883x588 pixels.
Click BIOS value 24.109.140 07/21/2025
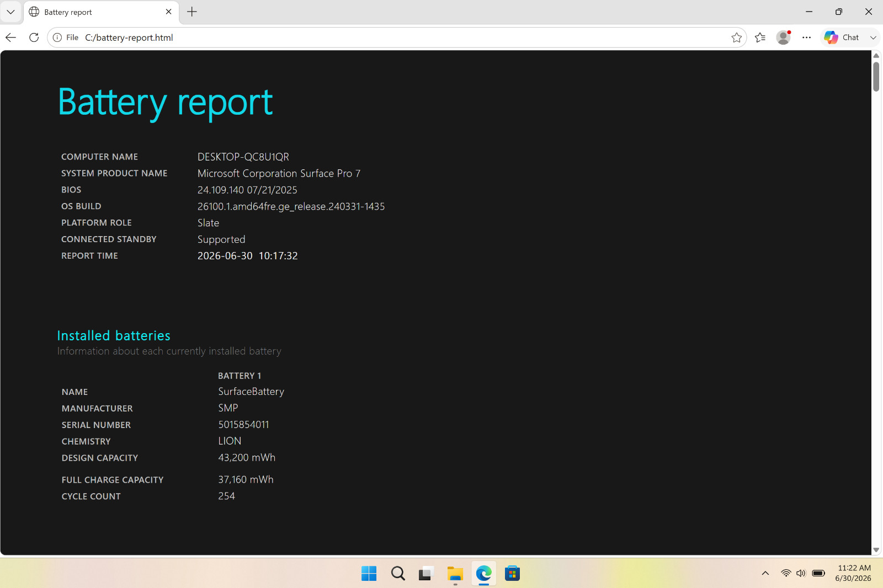247,190
